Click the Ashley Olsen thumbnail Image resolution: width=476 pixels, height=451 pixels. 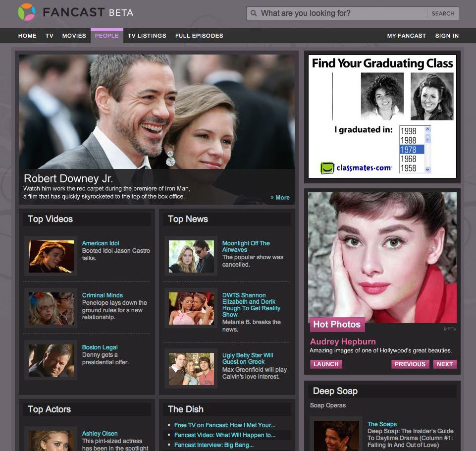52,441
